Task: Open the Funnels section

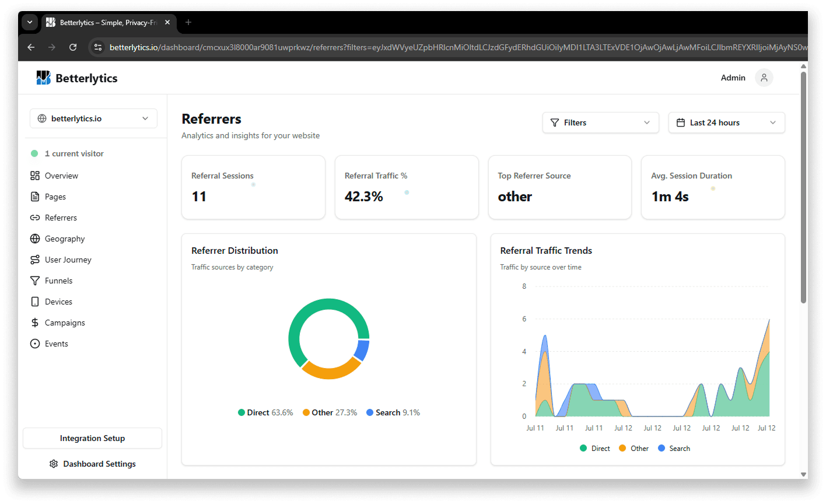Action: click(x=59, y=281)
